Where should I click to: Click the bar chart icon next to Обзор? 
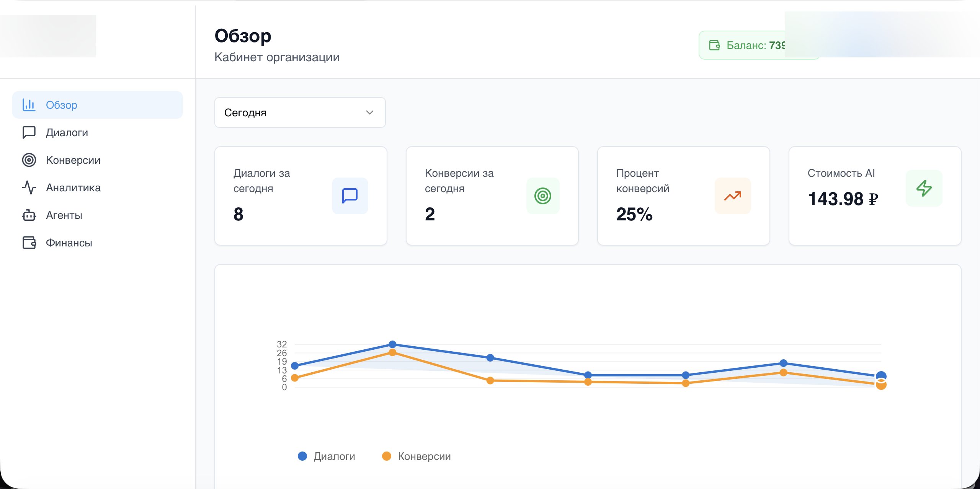click(x=29, y=104)
